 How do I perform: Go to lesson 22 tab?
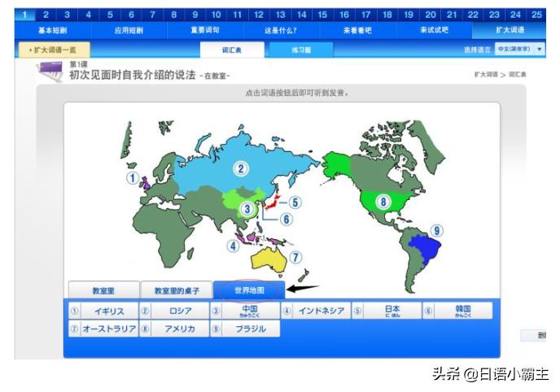pos(473,15)
